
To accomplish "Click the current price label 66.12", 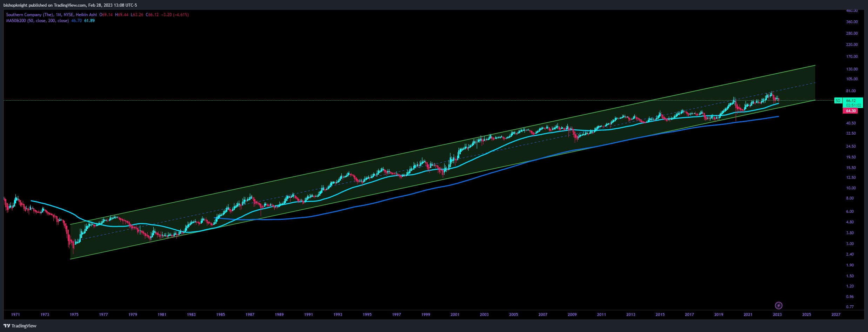I will (851, 101).
